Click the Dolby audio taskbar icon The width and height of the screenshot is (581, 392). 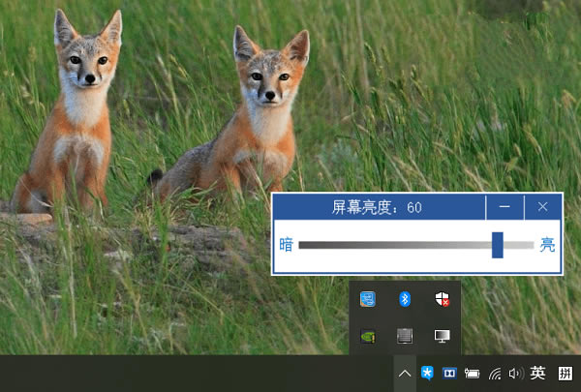point(449,373)
